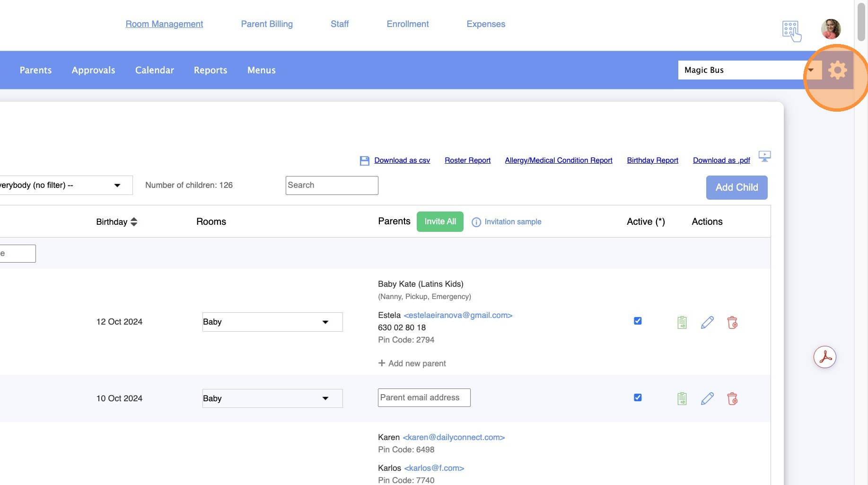Viewport: 868px width, 485px height.
Task: Click the 12 Oct 2024 birthday cell
Action: 119,322
